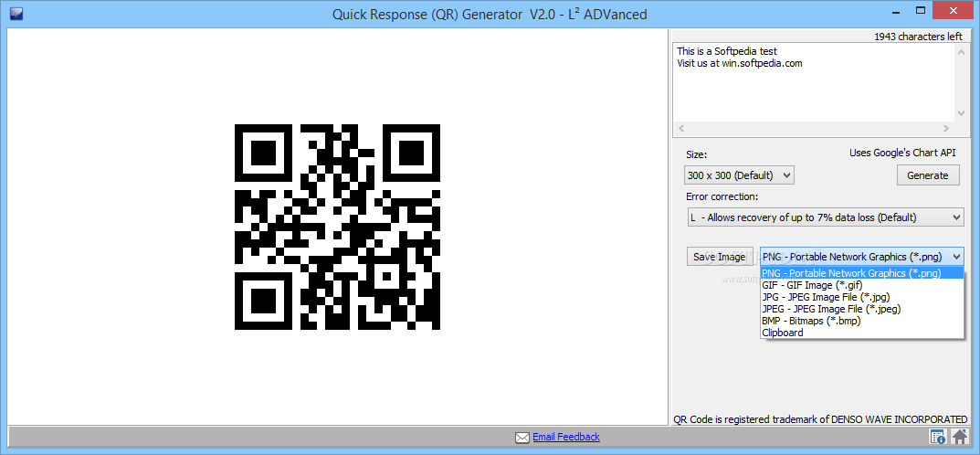Select PNG - Portable Network Graphics option

[x=862, y=273]
